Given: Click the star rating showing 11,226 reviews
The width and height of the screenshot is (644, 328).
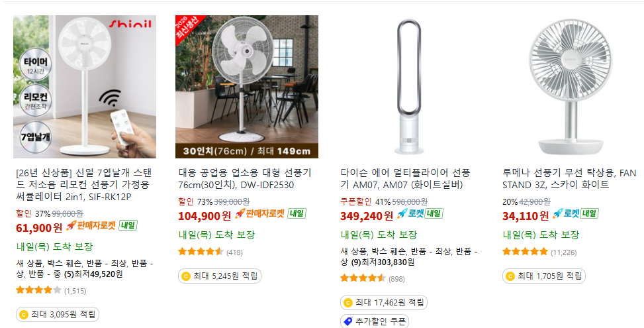Looking at the screenshot, I should [x=539, y=252].
